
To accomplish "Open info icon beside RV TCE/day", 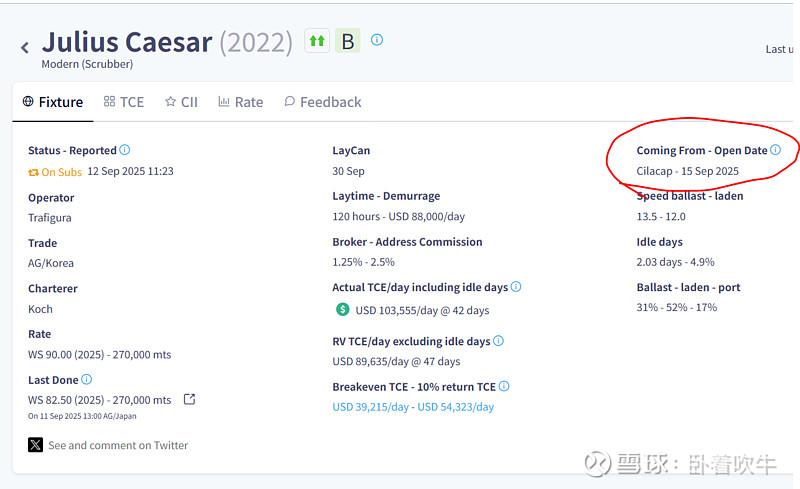I will tap(498, 340).
